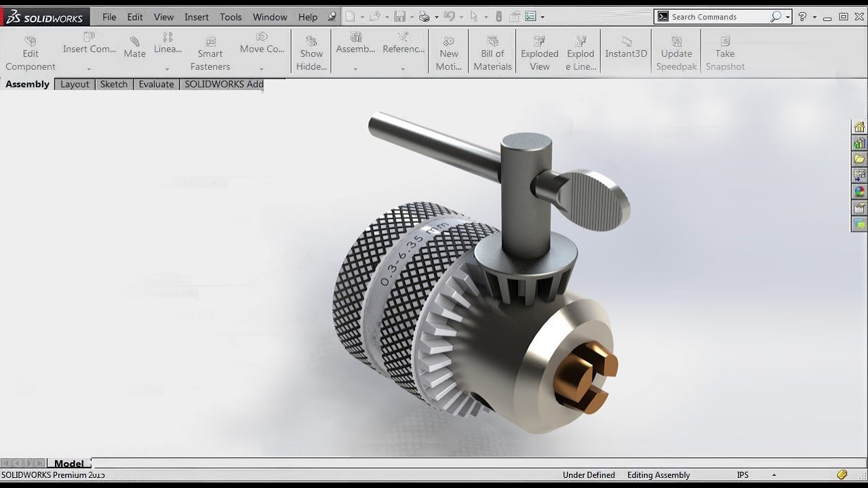Expand the Insert Components dropdown arrow
The image size is (868, 488).
[x=89, y=68]
